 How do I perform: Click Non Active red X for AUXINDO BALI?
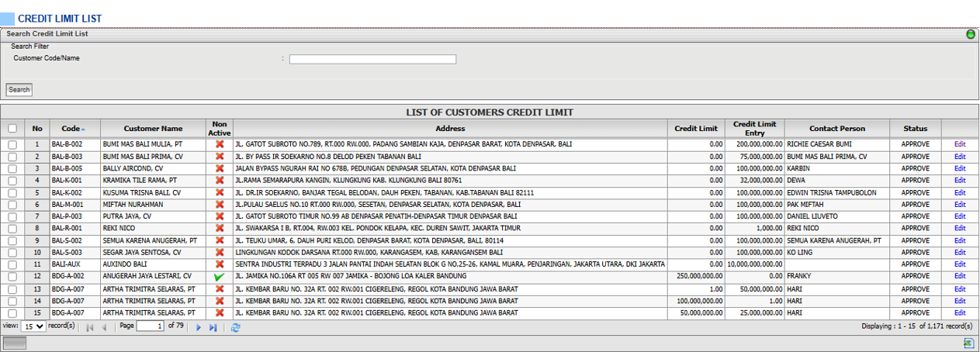pyautogui.click(x=220, y=264)
